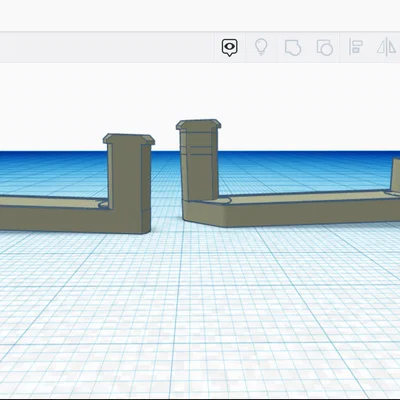Click the lightbulb notes icon
The height and width of the screenshot is (400, 400).
coord(261,47)
